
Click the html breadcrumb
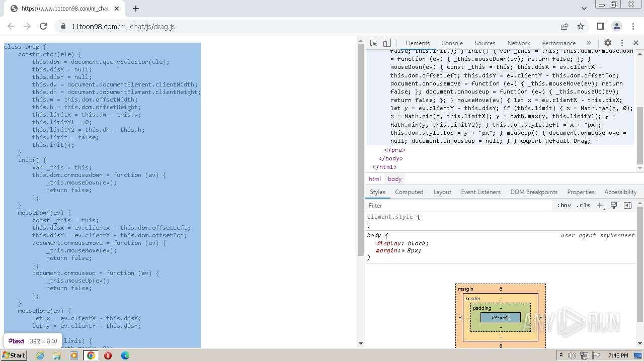pyautogui.click(x=375, y=179)
